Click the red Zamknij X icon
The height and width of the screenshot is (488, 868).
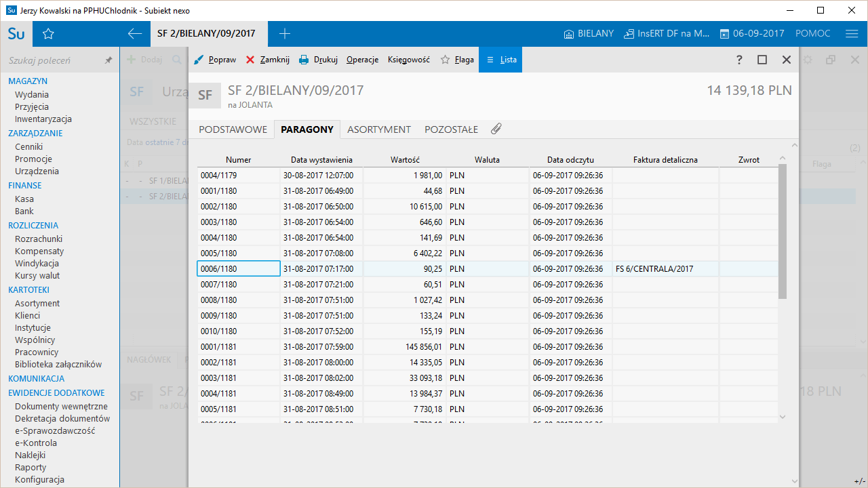pyautogui.click(x=250, y=60)
